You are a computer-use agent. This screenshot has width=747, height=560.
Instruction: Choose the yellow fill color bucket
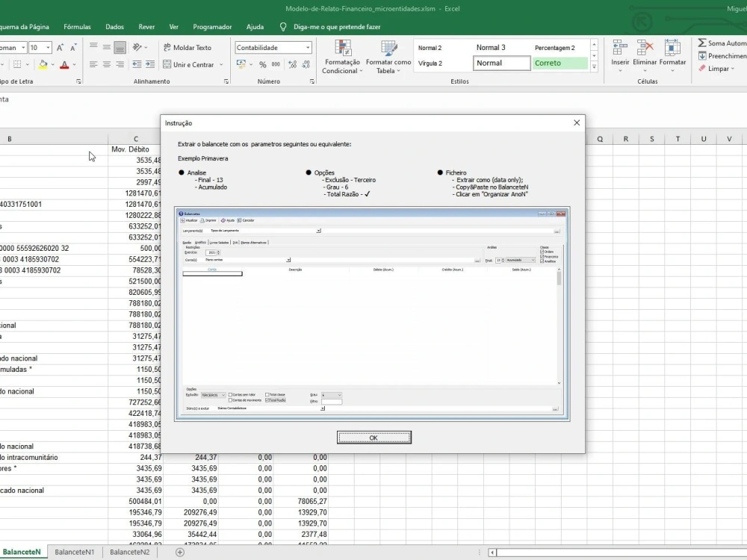click(43, 64)
